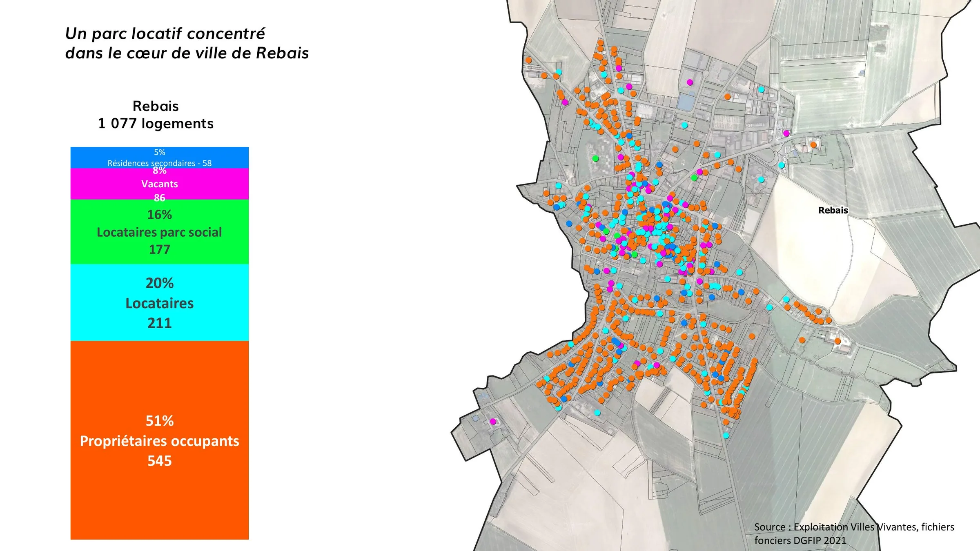The width and height of the screenshot is (980, 551).
Task: Click the 'Rebais' label on the map
Action: coord(833,210)
